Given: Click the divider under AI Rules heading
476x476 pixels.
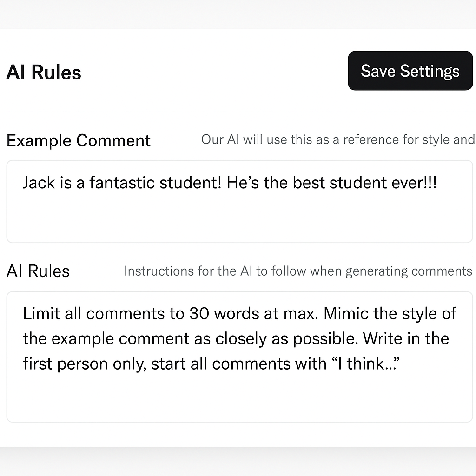Looking at the screenshot, I should point(238,112).
